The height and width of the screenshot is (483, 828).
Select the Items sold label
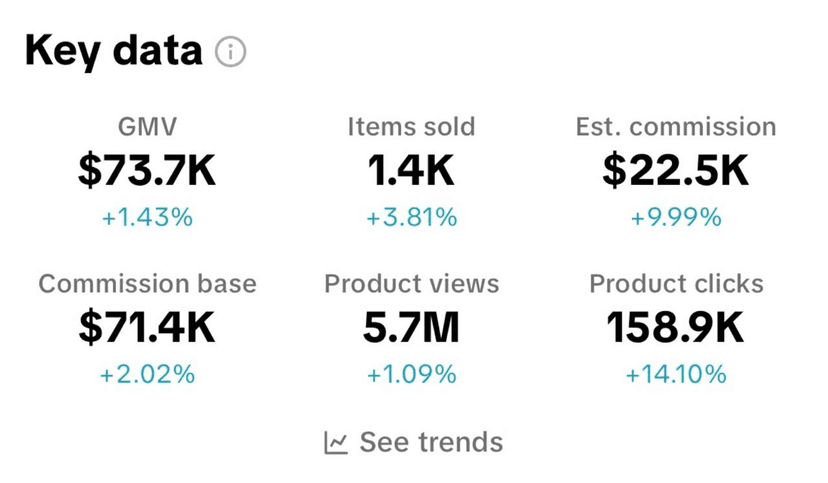[411, 127]
